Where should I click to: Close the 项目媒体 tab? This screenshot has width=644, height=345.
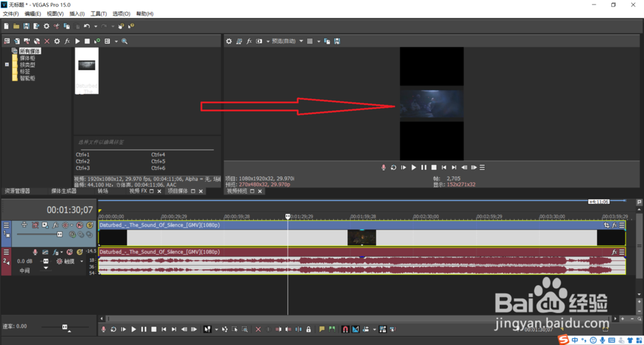201,191
